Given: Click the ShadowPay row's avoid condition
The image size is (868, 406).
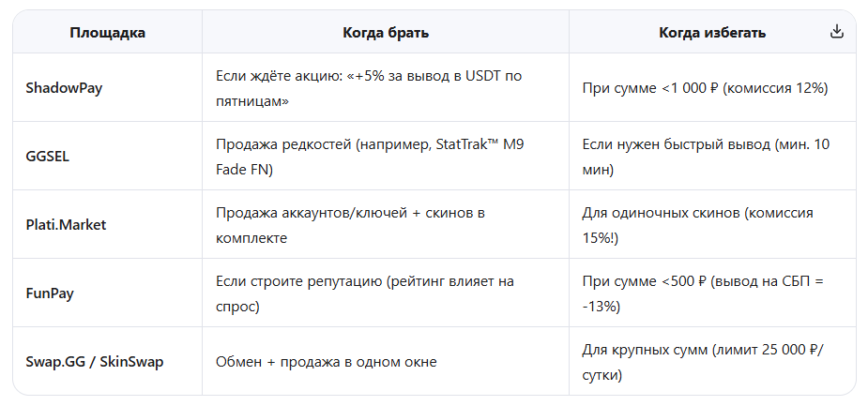Looking at the screenshot, I should (x=705, y=88).
